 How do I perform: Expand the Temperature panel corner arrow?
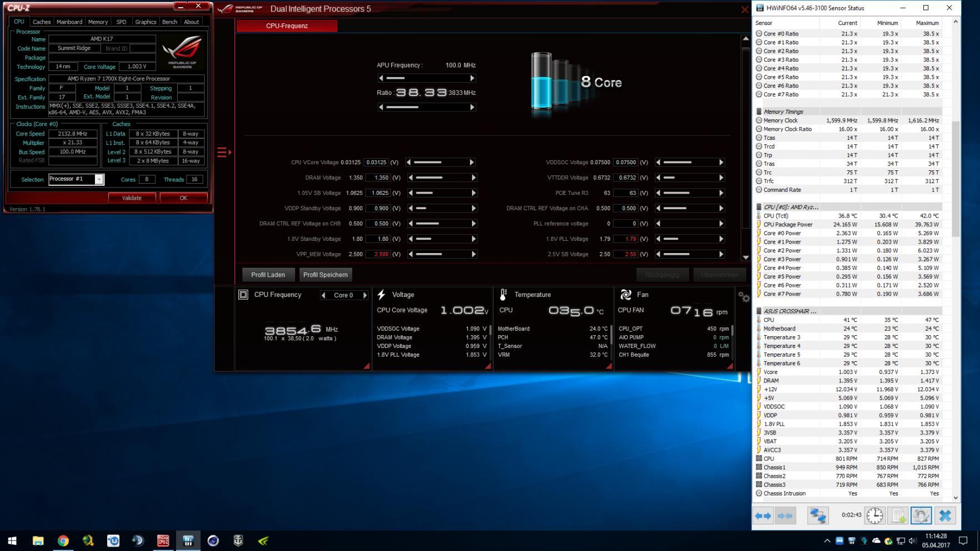(609, 366)
